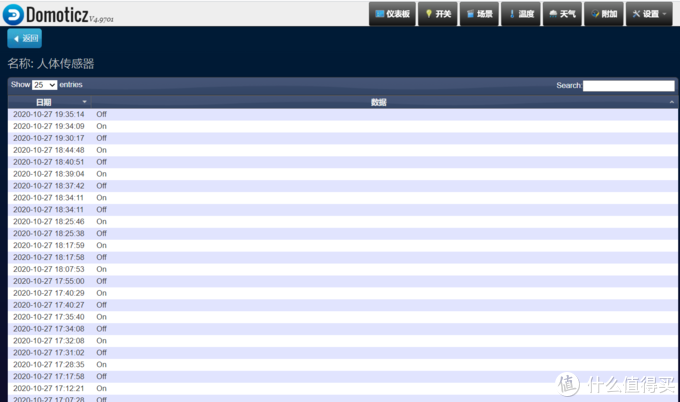Select the 2020-10-27 18:44:48 On row
The image size is (680, 402).
(x=48, y=150)
